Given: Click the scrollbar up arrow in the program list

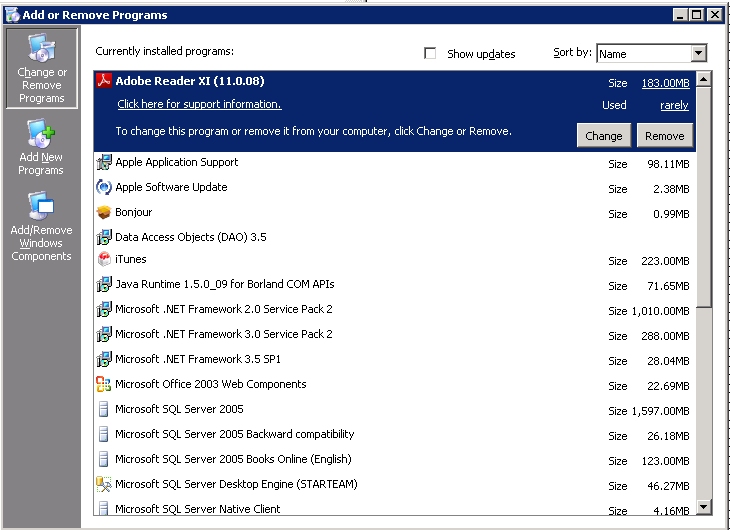Looking at the screenshot, I should coord(703,80).
